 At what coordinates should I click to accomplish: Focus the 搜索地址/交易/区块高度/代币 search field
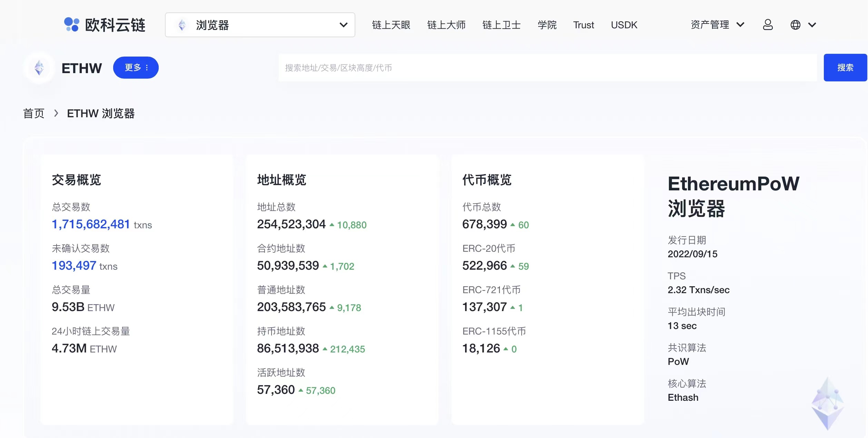[x=548, y=68]
